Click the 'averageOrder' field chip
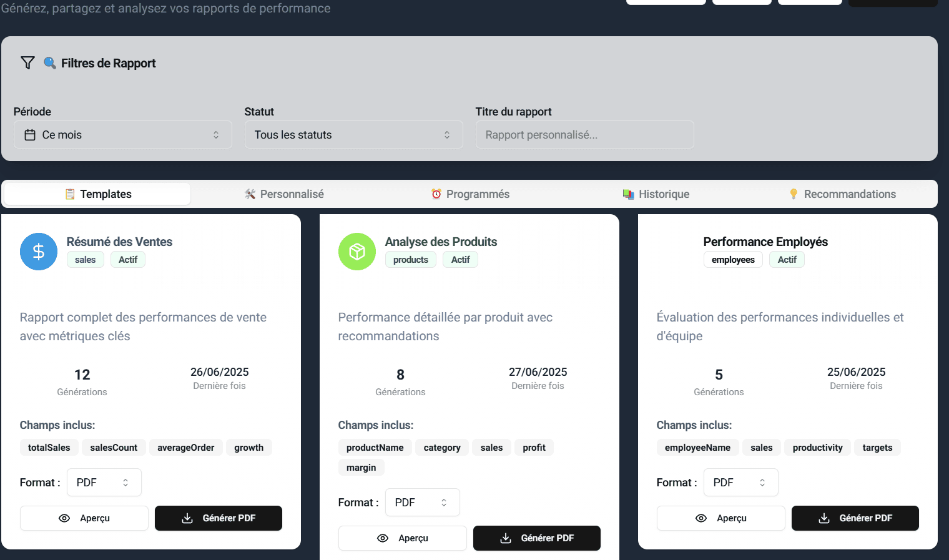Image resolution: width=949 pixels, height=560 pixels. pos(186,448)
